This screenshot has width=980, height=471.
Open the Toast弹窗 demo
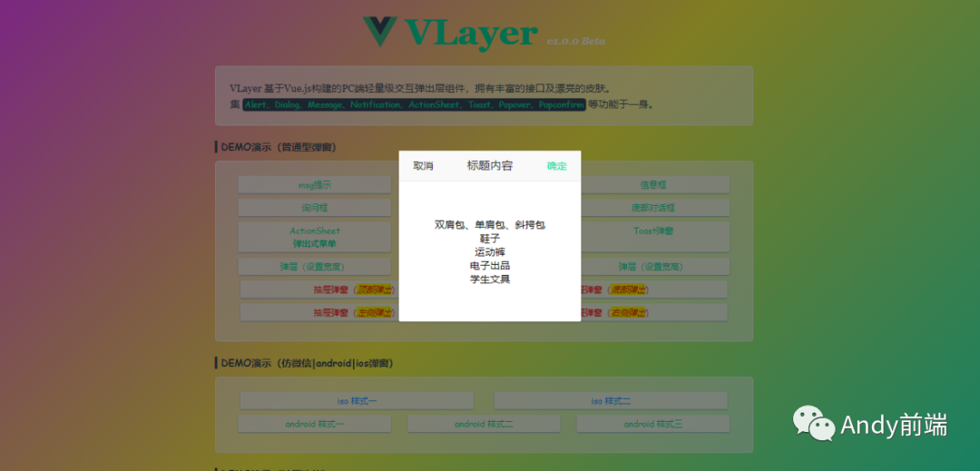(653, 237)
